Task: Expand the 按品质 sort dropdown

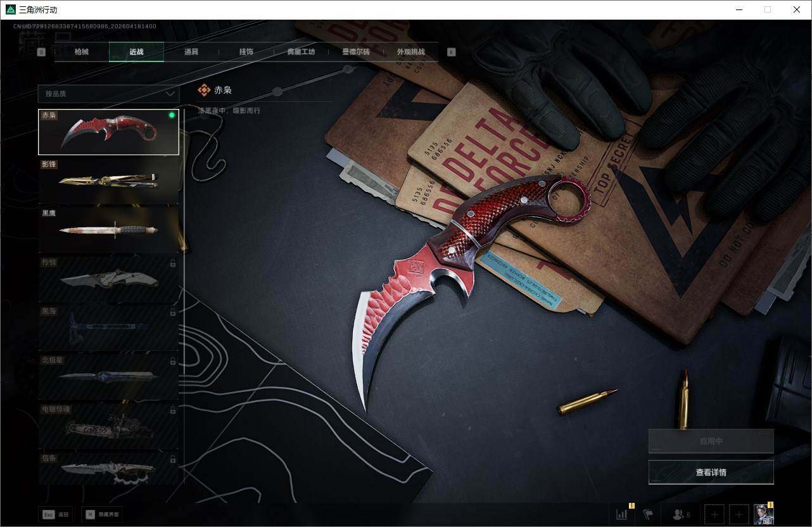Action: coord(108,94)
